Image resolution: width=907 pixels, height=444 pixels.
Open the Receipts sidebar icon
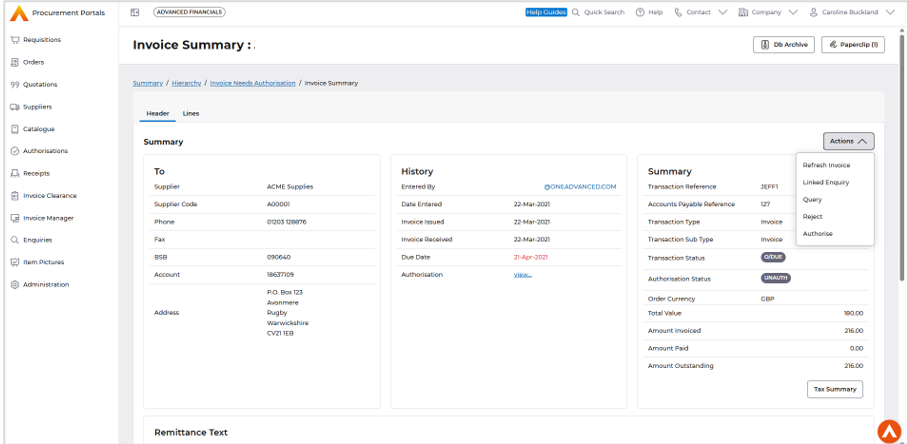coord(15,173)
